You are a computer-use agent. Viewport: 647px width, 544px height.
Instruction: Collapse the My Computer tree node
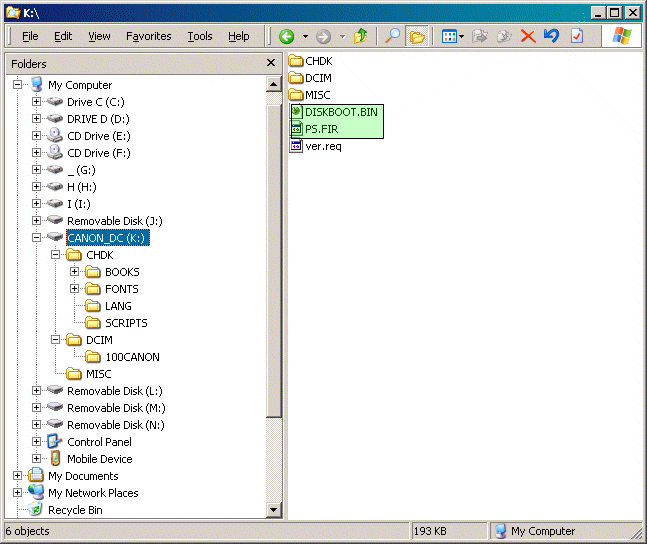coord(17,85)
